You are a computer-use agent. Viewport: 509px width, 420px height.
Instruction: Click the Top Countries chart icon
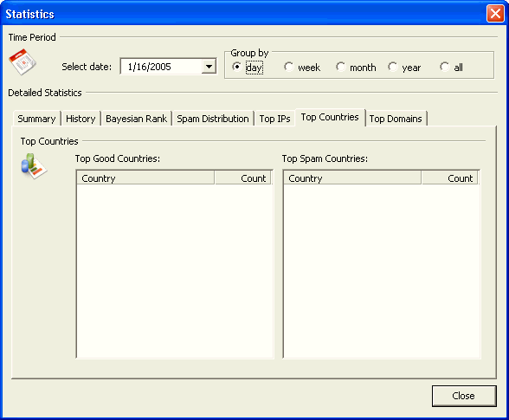(x=34, y=166)
